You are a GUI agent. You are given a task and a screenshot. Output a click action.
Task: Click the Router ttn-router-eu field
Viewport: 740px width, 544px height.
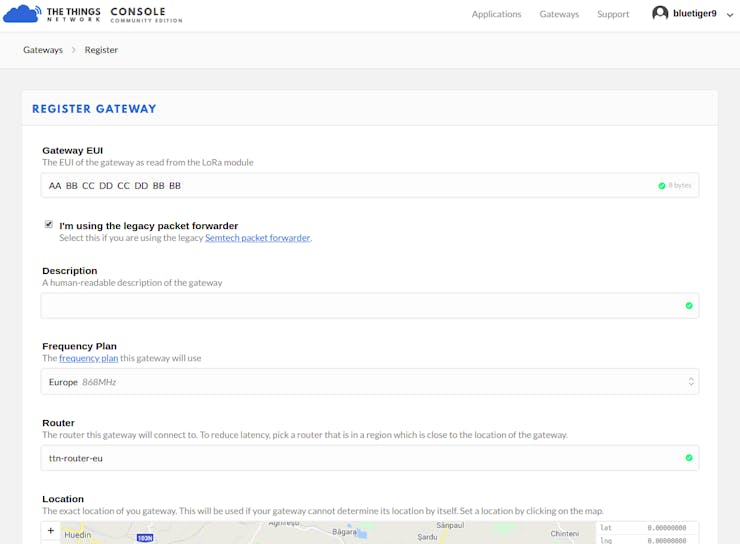coord(370,458)
